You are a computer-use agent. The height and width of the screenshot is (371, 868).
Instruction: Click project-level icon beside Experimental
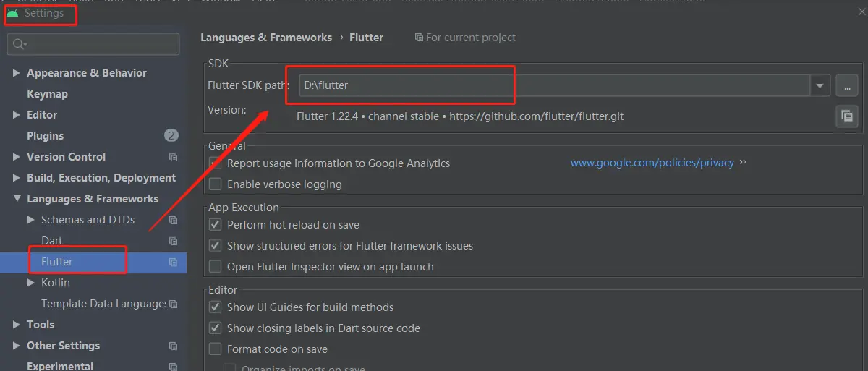tap(173, 367)
